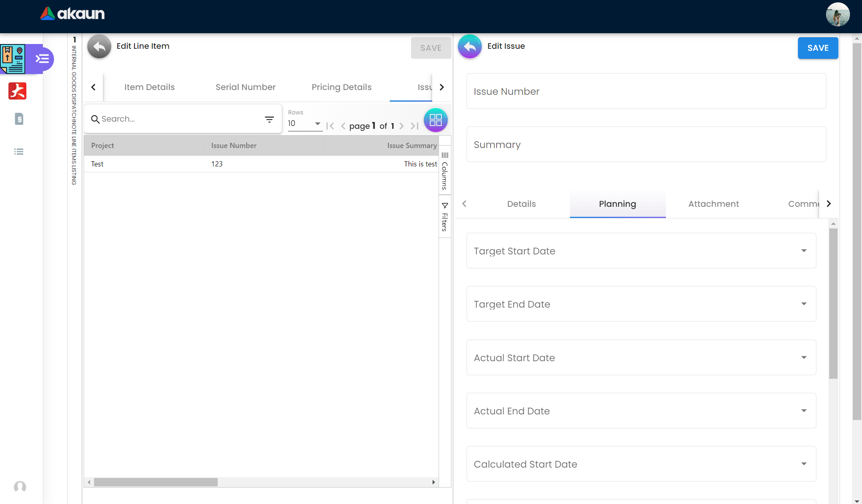Expand the Target Start Date dropdown
Screen dimensions: 862x504
pos(804,251)
